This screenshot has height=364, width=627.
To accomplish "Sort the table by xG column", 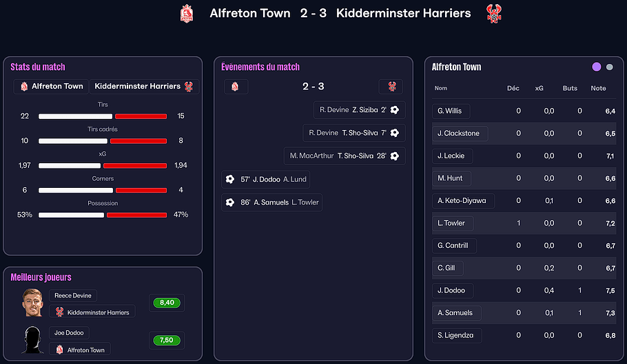I will [539, 88].
